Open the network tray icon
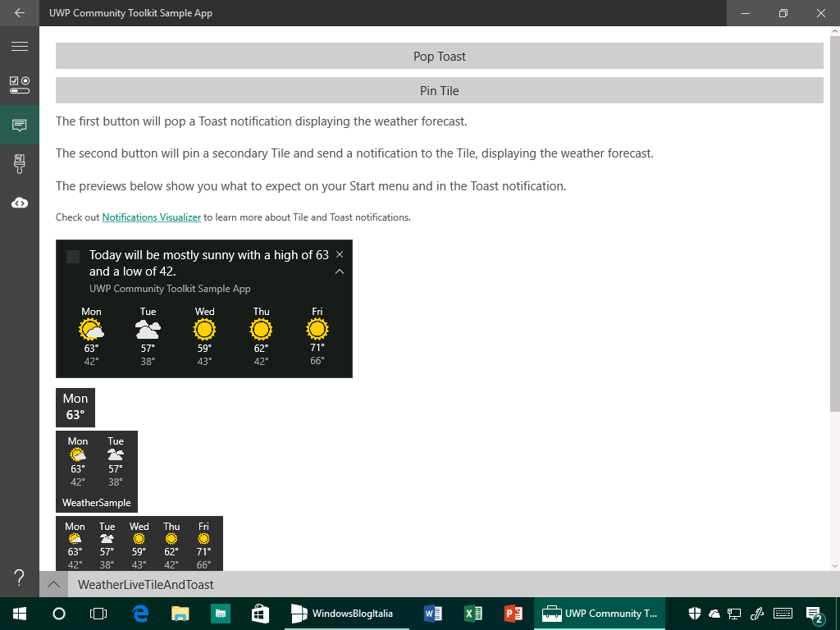840x630 pixels. point(734,614)
